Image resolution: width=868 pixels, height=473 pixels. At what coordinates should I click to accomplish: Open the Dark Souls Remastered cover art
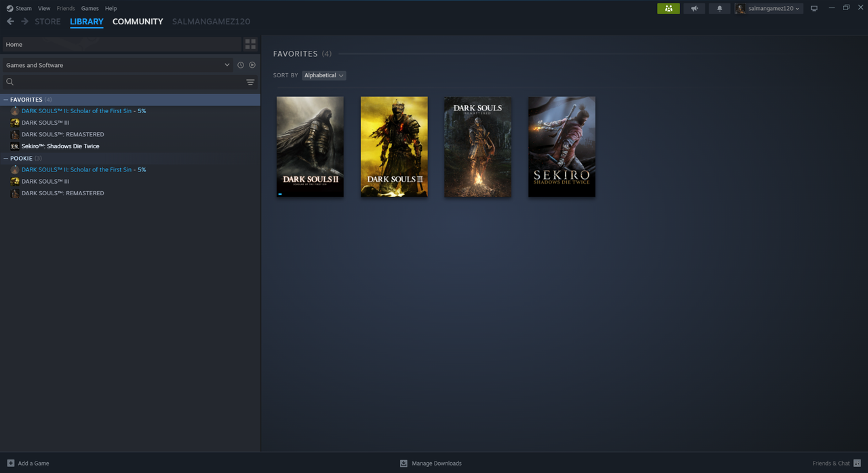(478, 147)
